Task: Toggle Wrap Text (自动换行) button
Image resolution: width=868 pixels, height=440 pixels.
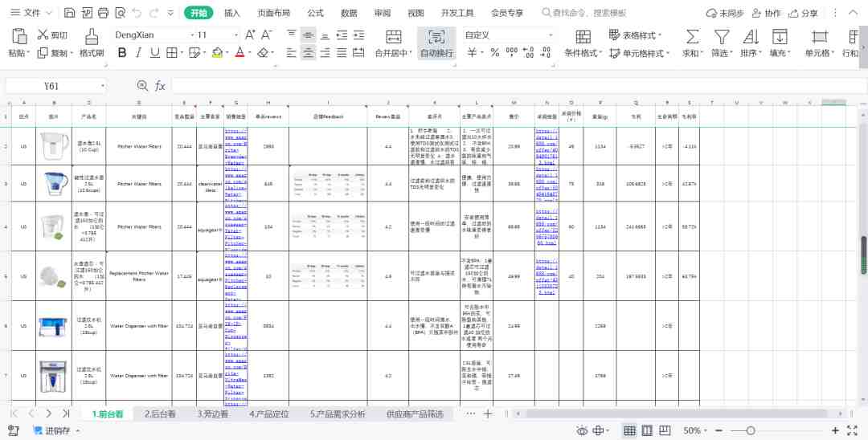Action: [x=436, y=37]
